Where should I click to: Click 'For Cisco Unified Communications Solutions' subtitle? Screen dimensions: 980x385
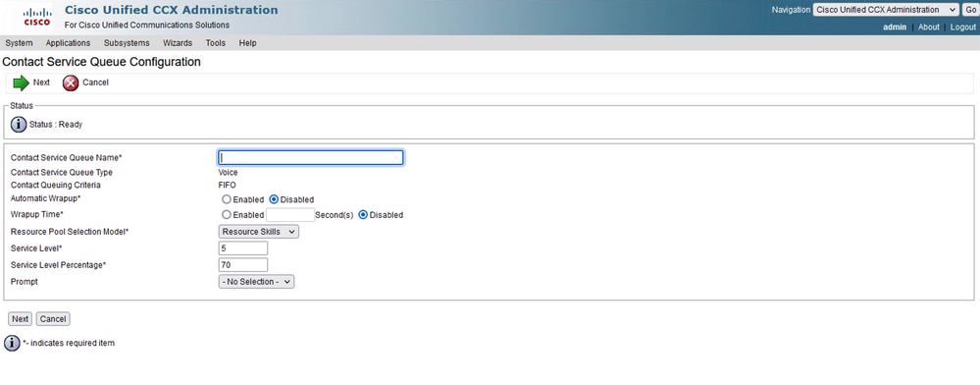(x=147, y=25)
